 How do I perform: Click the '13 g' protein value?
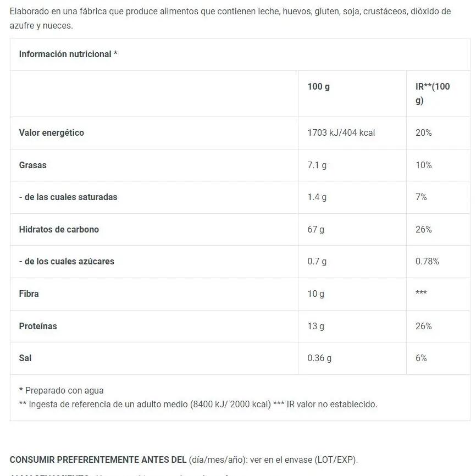tap(316, 326)
